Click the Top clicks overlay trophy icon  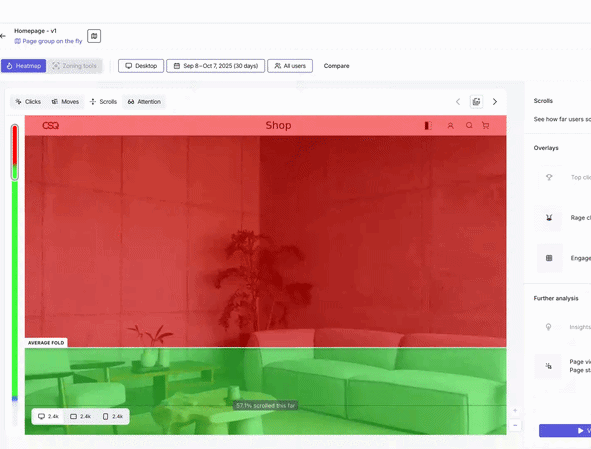pyautogui.click(x=549, y=177)
